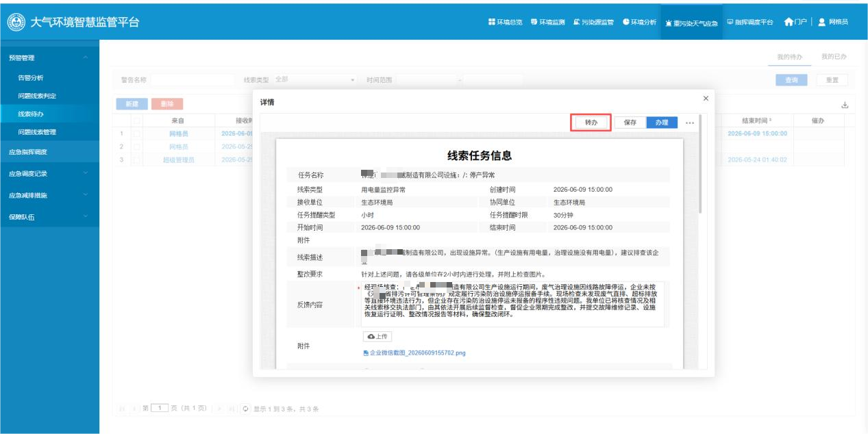Click the dialog's vertical scrollbar
This screenshot has width=868, height=434.
[699, 164]
